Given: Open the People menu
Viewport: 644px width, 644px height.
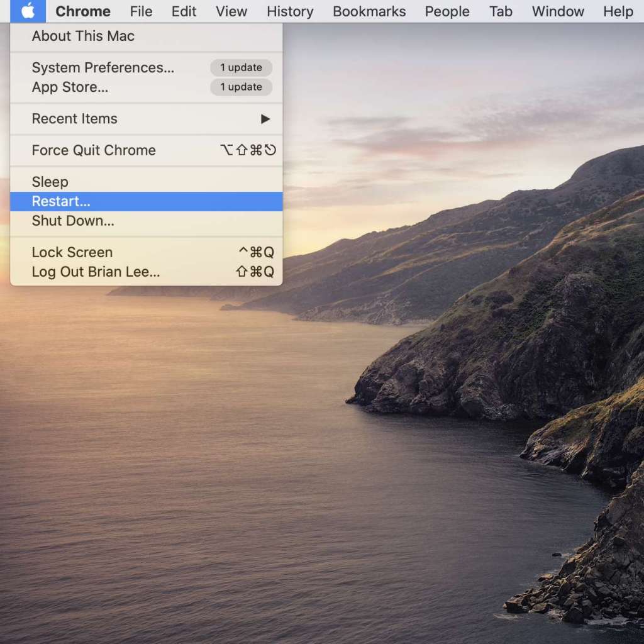Looking at the screenshot, I should pyautogui.click(x=447, y=11).
